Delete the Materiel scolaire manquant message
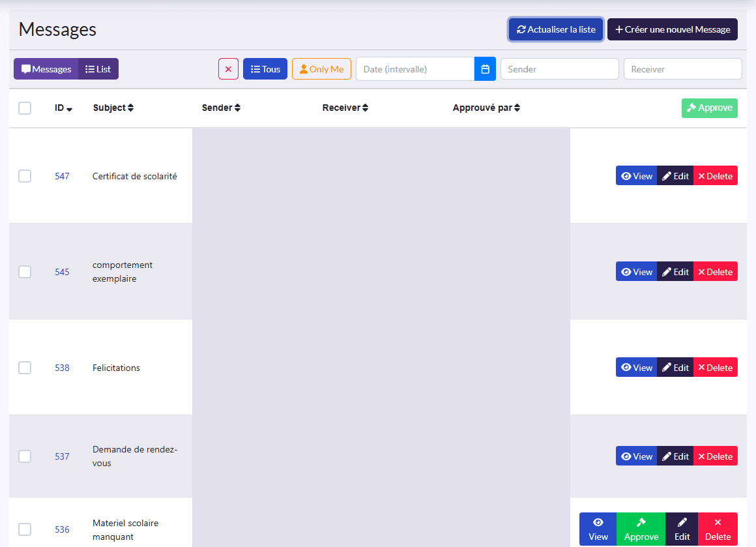 [718, 529]
